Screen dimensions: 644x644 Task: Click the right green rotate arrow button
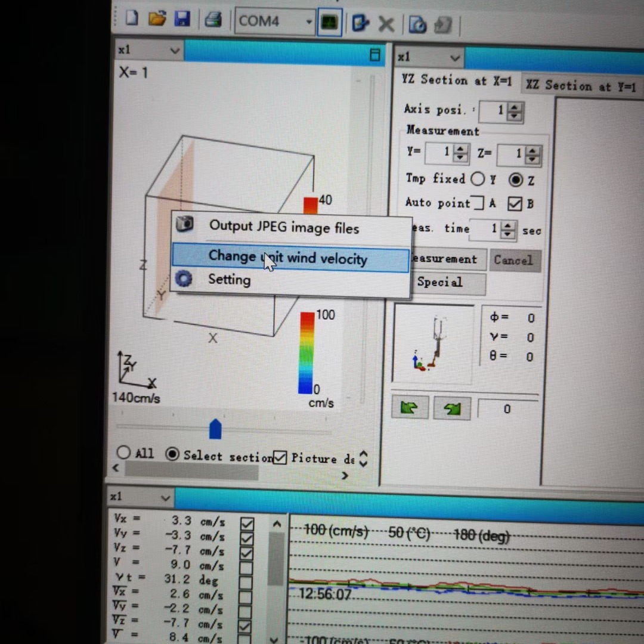(x=452, y=408)
